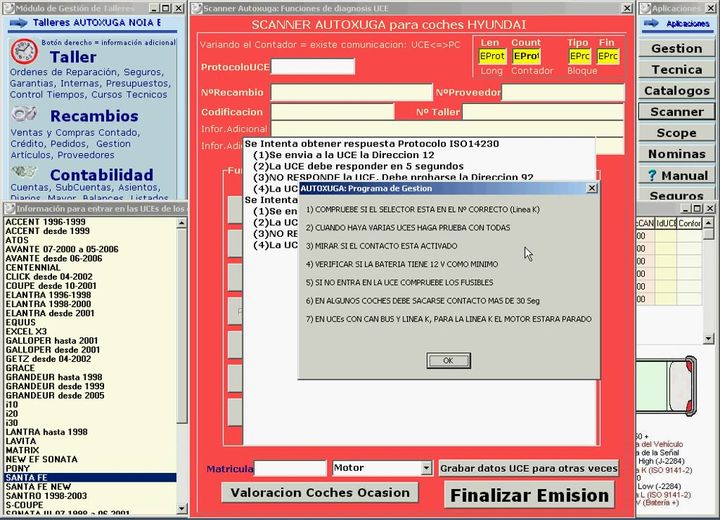Select MATRIX in model list

coord(90,450)
